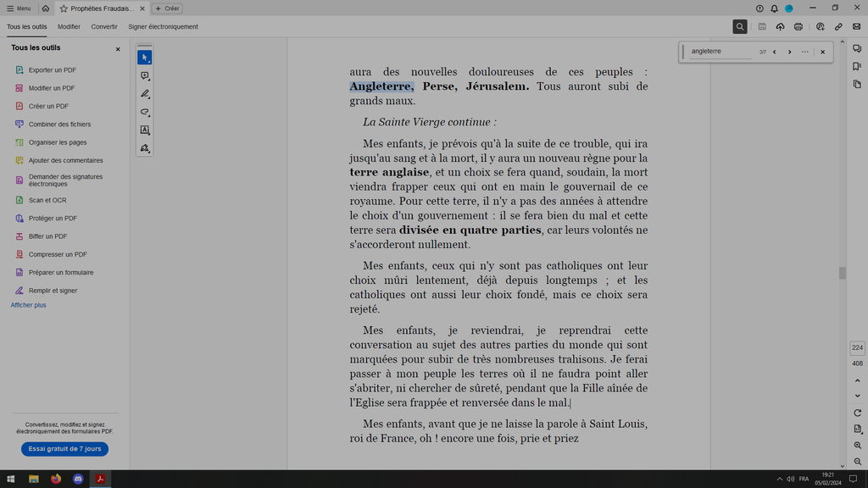Viewport: 868px width, 488px height.
Task: Click the send by email icon
Action: pos(856,26)
